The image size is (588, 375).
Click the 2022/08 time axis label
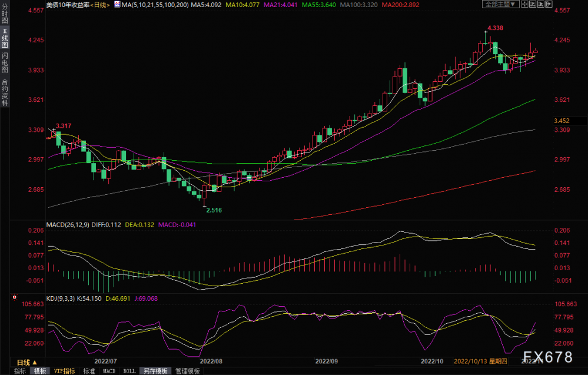click(211, 361)
